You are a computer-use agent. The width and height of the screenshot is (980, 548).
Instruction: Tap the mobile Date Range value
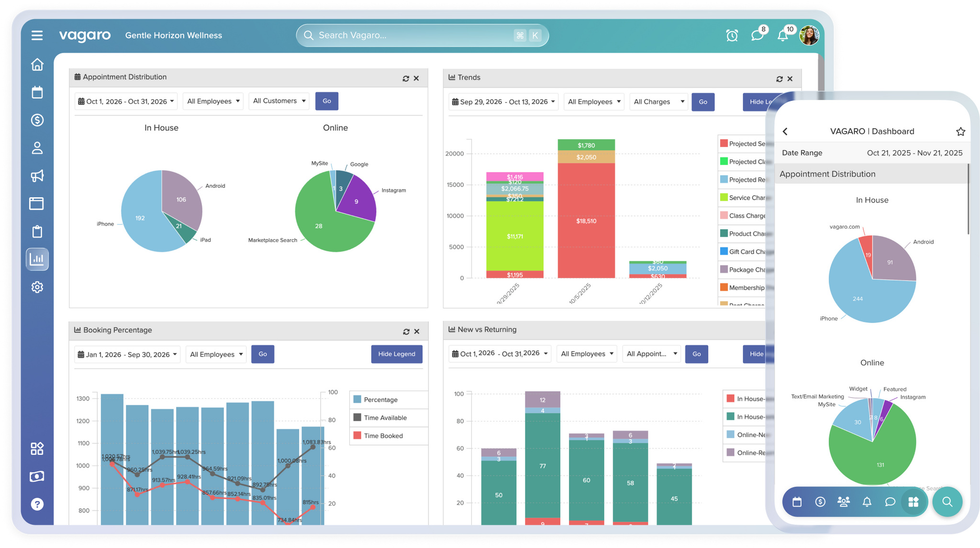914,153
